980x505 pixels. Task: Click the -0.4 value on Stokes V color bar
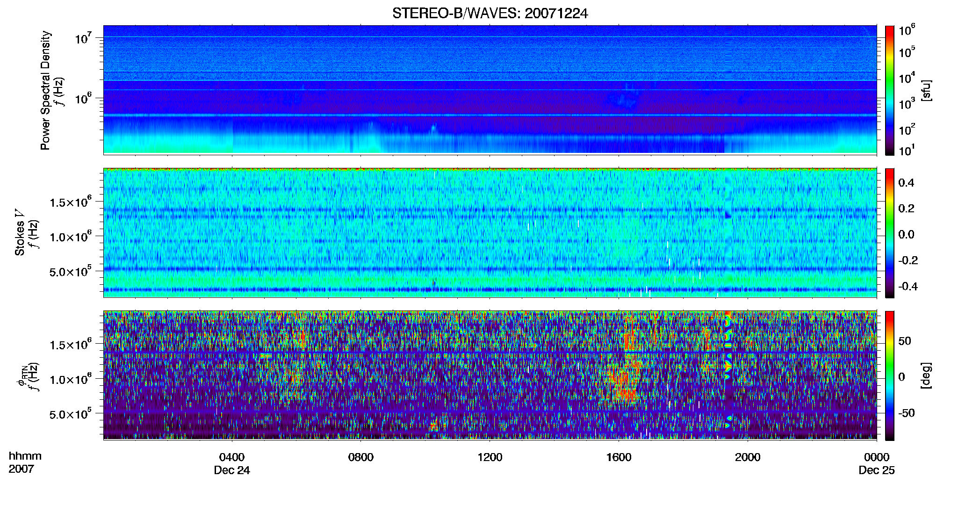(x=908, y=286)
